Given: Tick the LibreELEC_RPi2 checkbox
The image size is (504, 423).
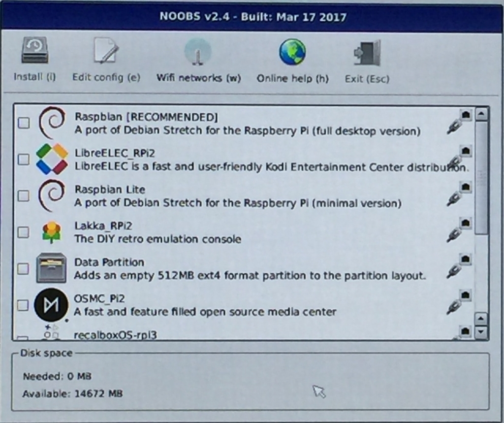Looking at the screenshot, I should pyautogui.click(x=24, y=159).
